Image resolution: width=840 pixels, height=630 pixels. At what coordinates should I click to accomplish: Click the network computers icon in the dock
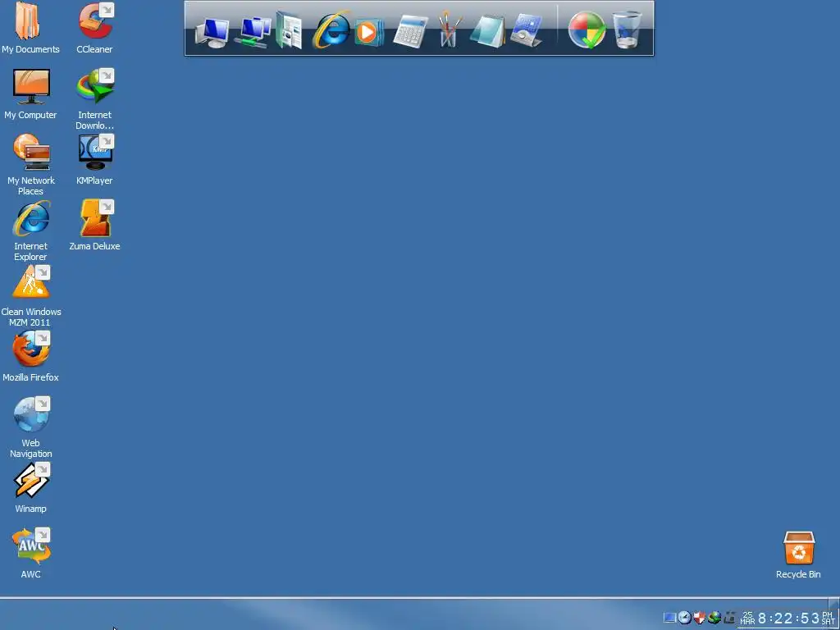tap(252, 32)
